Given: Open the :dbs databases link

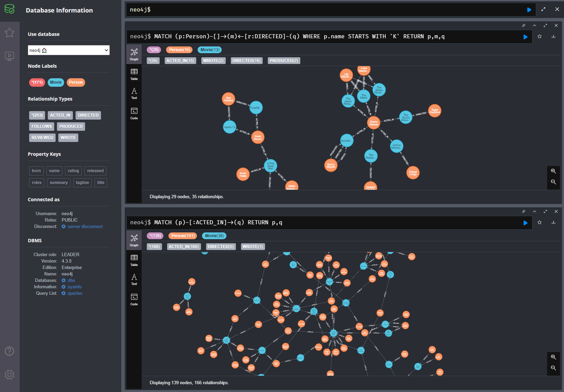Looking at the screenshot, I should click(x=68, y=280).
